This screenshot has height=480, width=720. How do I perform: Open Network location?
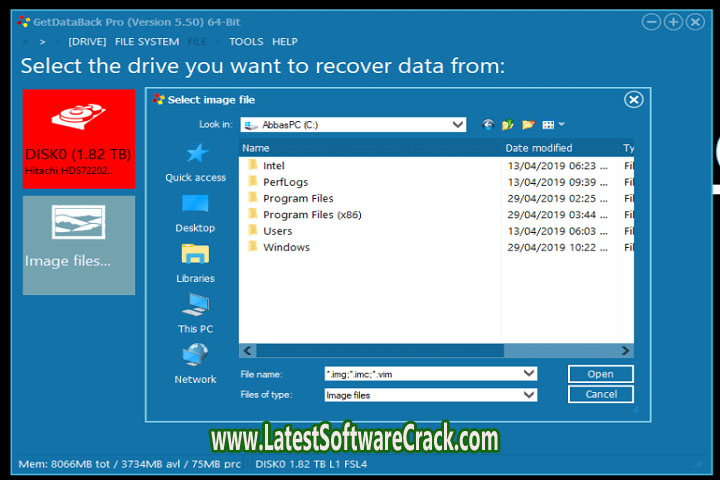195,364
